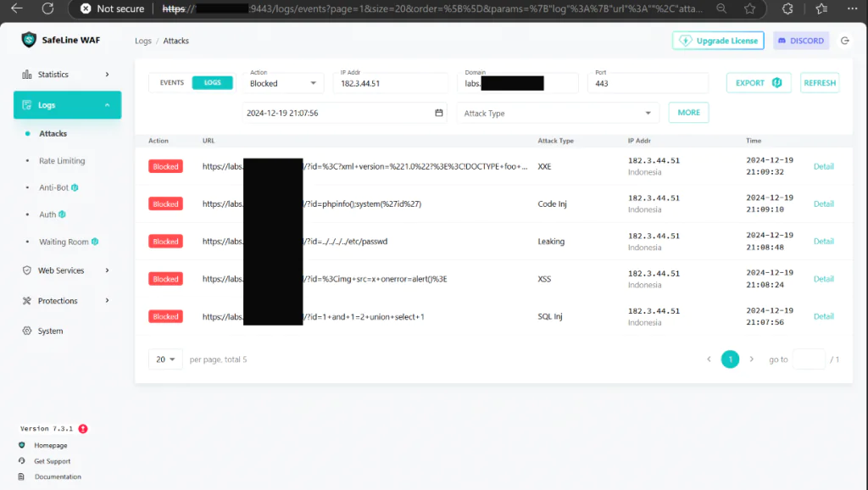868x490 pixels.
Task: Open the Waiting Room submenu item
Action: click(x=64, y=242)
